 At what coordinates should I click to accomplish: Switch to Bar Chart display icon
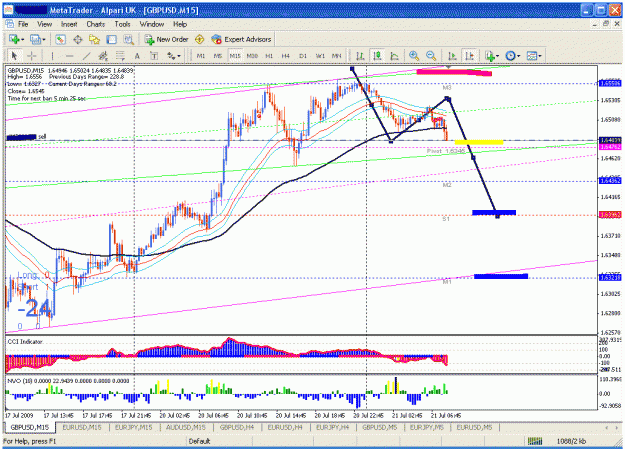360,56
